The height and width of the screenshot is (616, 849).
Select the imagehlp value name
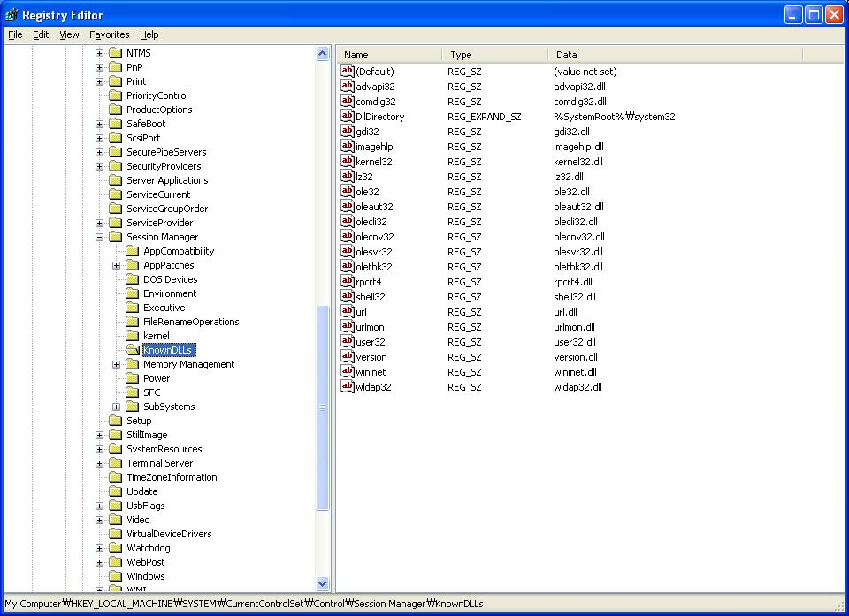coord(374,147)
